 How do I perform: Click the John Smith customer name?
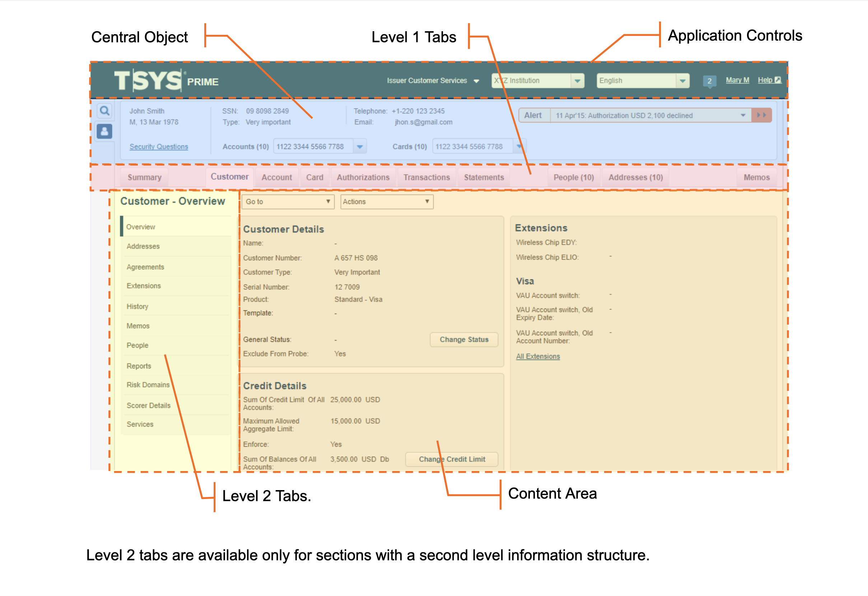pos(147,111)
